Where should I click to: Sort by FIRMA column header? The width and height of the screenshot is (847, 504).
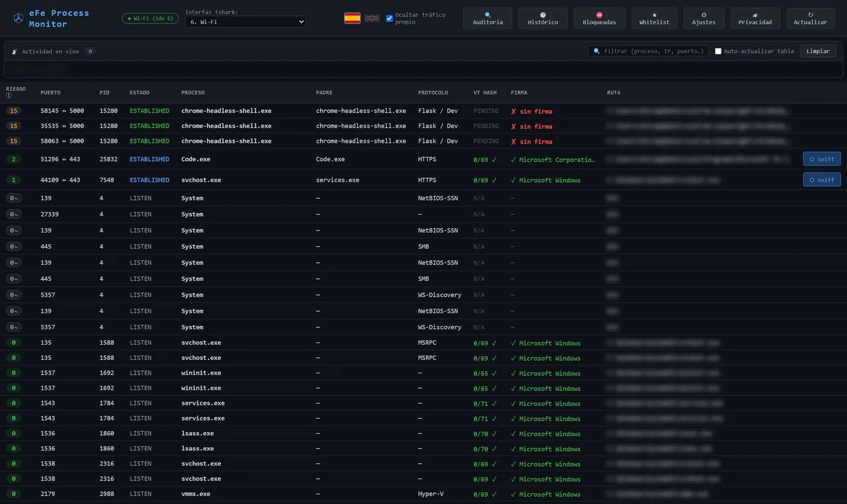click(519, 93)
